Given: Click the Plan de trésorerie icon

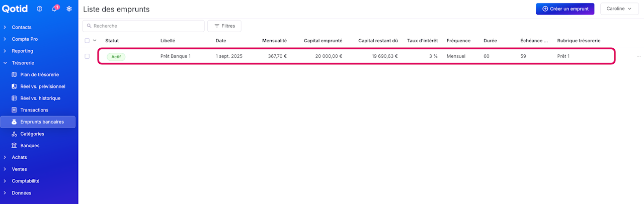Looking at the screenshot, I should (14, 75).
